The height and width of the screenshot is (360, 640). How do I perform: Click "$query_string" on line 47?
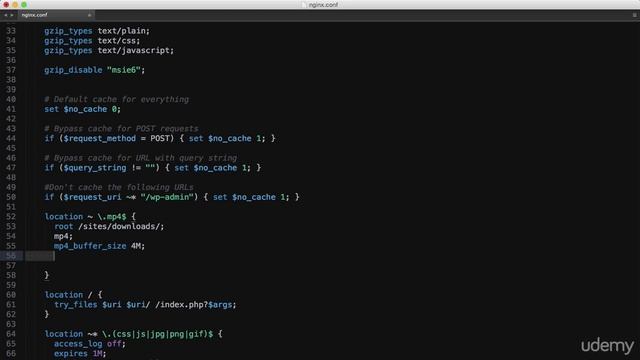[95, 168]
